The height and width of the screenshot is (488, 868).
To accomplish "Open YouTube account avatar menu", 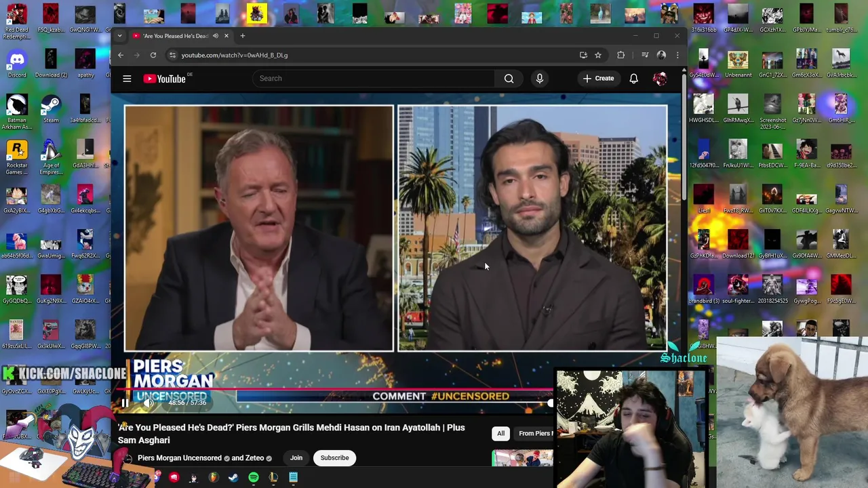I will (x=660, y=79).
